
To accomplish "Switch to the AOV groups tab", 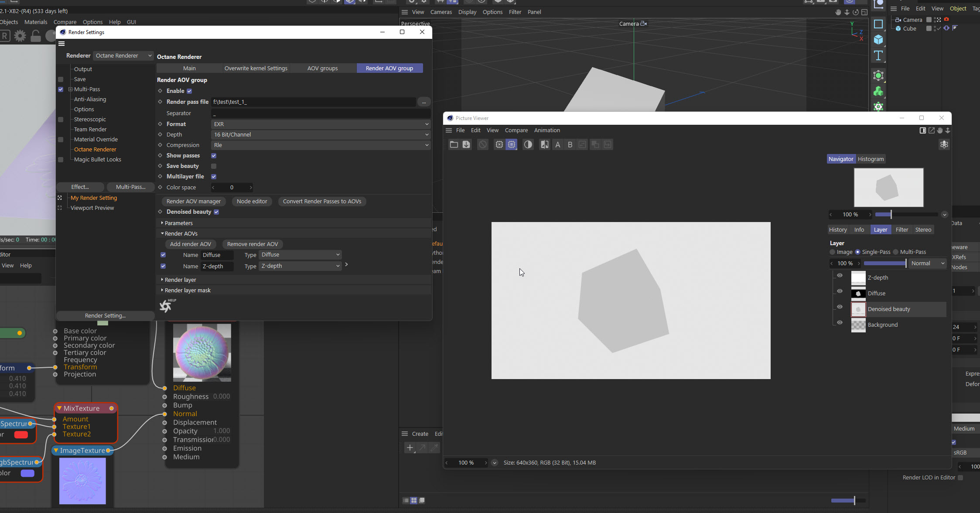I will tap(322, 68).
